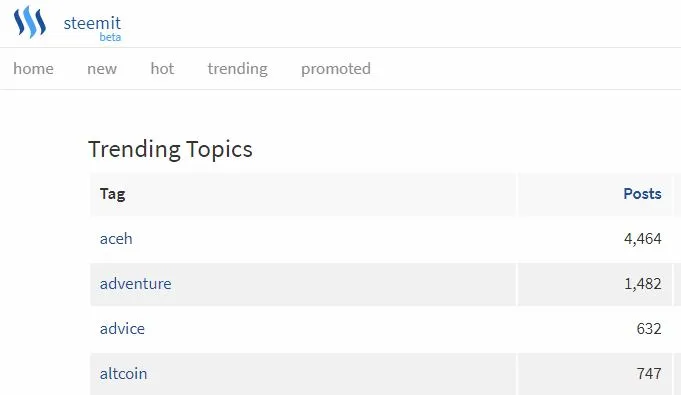The image size is (681, 395).
Task: Click the Steemit wave logo icon
Action: click(30, 22)
